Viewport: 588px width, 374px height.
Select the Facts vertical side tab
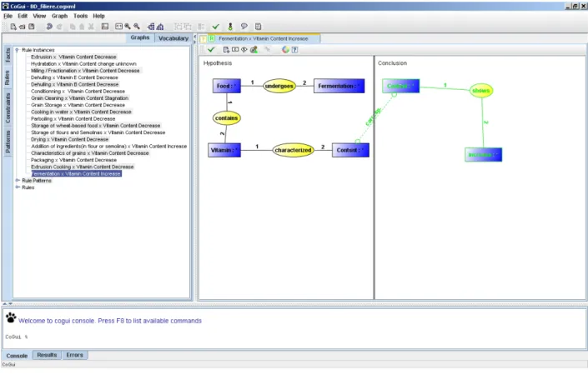(8, 56)
